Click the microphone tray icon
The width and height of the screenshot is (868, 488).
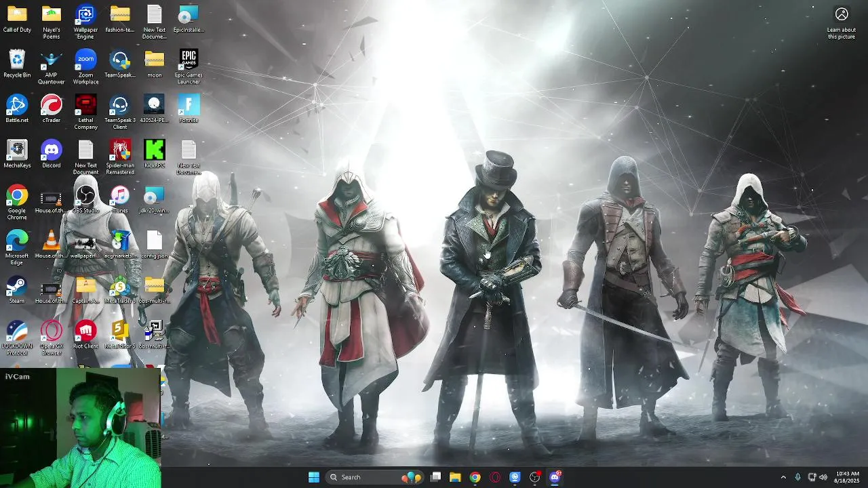click(x=797, y=477)
